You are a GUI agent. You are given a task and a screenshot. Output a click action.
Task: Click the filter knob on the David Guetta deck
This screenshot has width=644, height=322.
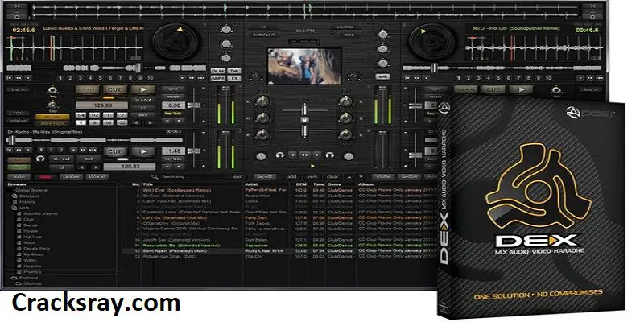click(52, 105)
